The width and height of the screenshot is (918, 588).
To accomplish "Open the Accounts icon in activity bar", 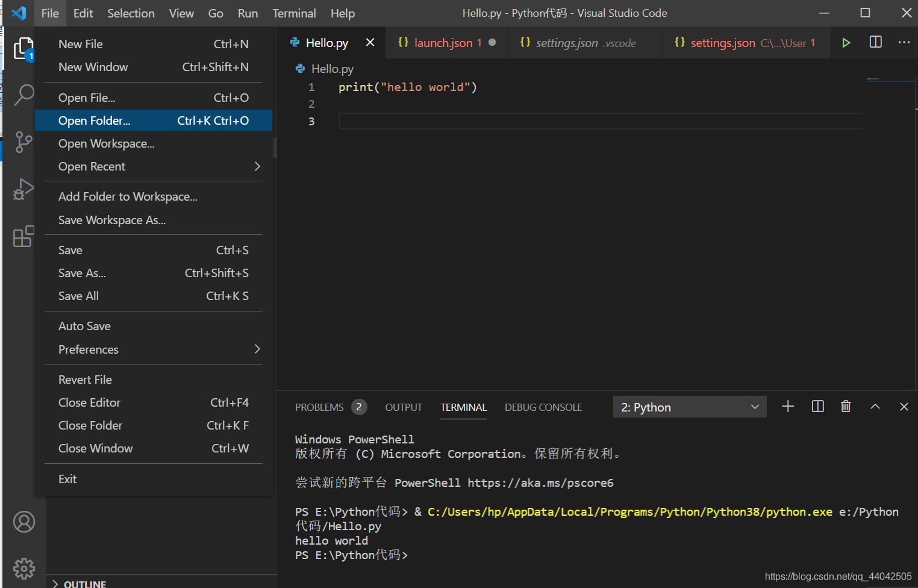I will (24, 522).
